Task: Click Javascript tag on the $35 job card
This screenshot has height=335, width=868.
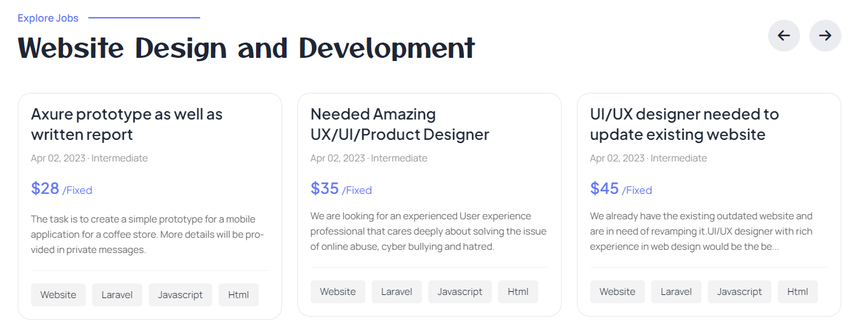Action: (460, 292)
